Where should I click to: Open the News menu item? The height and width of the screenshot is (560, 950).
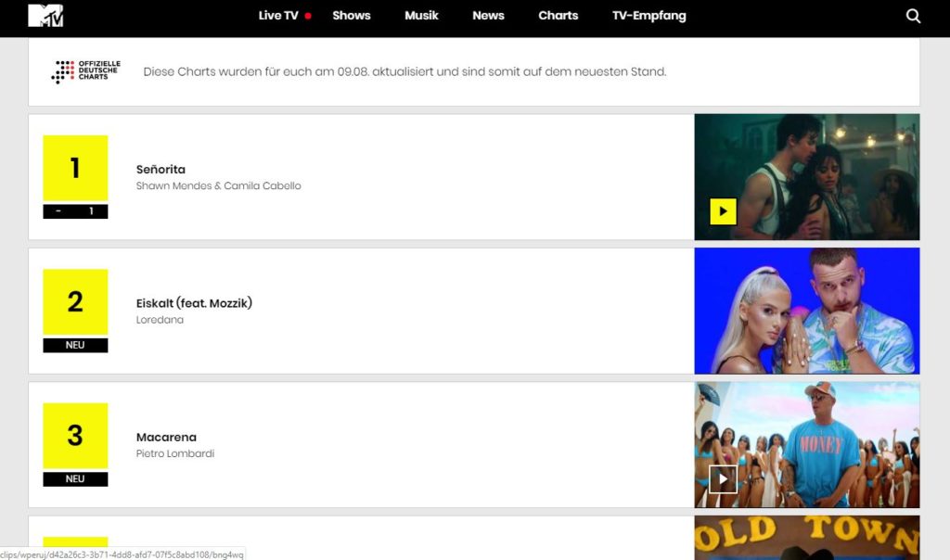(x=488, y=15)
